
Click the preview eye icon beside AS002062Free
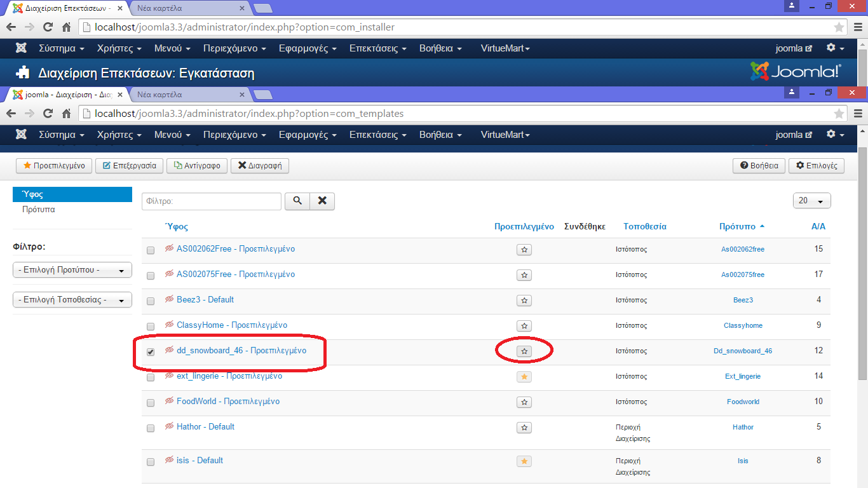[169, 248]
